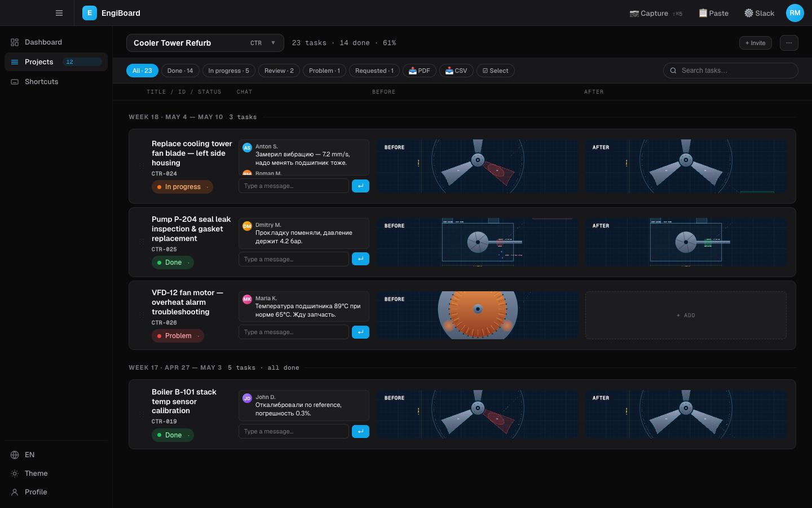Send message on Pump P-204 task
Screen dimensions: 812x508
(x=360, y=259)
